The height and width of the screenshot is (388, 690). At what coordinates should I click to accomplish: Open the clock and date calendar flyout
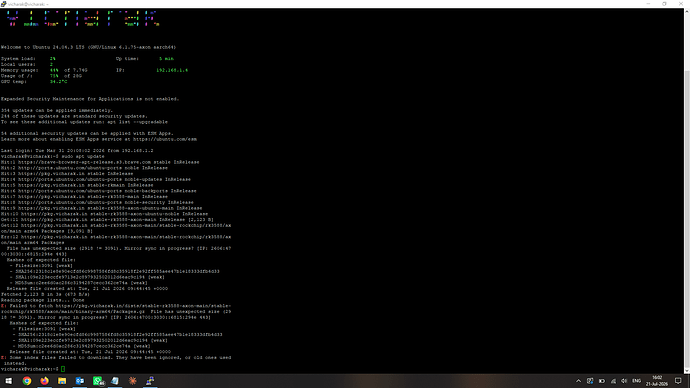coord(657,381)
